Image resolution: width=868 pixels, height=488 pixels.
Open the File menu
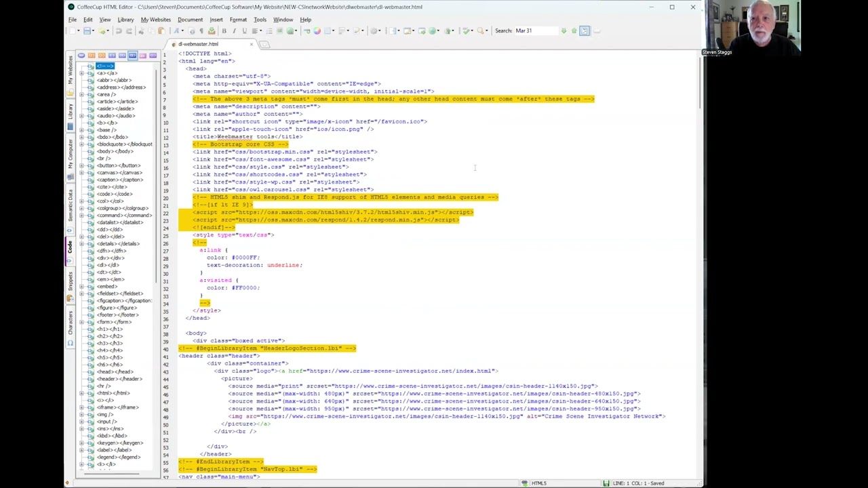[x=73, y=20]
